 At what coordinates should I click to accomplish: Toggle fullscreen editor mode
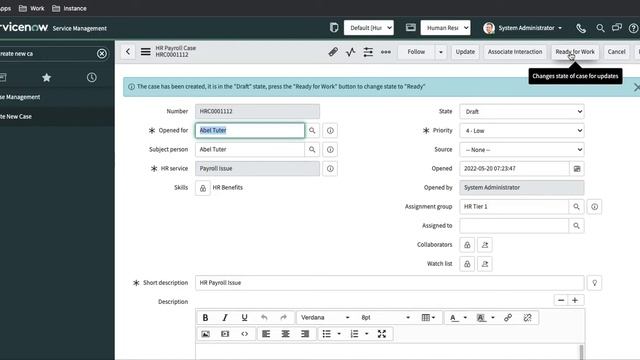tap(382, 334)
